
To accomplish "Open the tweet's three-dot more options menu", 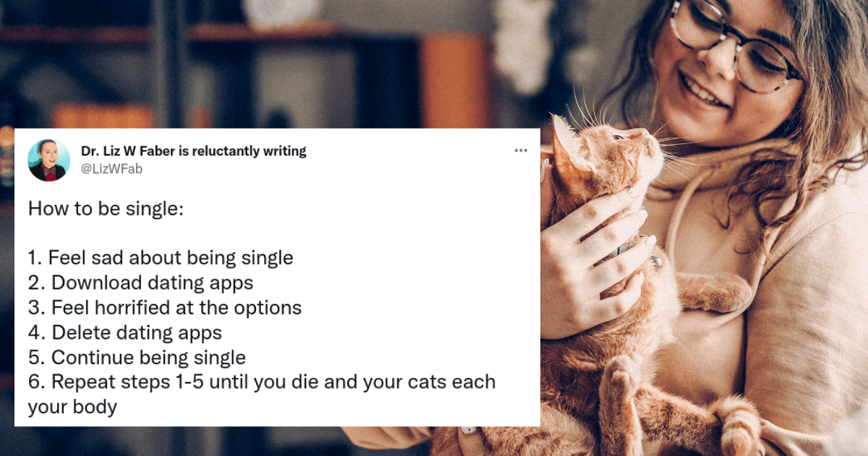I will 521,151.
